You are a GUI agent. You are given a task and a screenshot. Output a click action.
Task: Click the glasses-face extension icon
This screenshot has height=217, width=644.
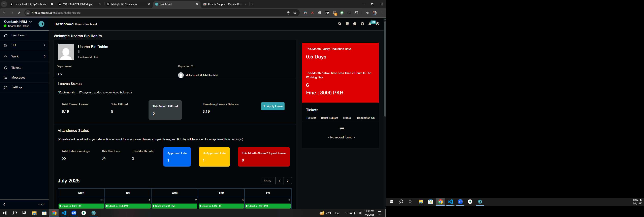tap(305, 13)
